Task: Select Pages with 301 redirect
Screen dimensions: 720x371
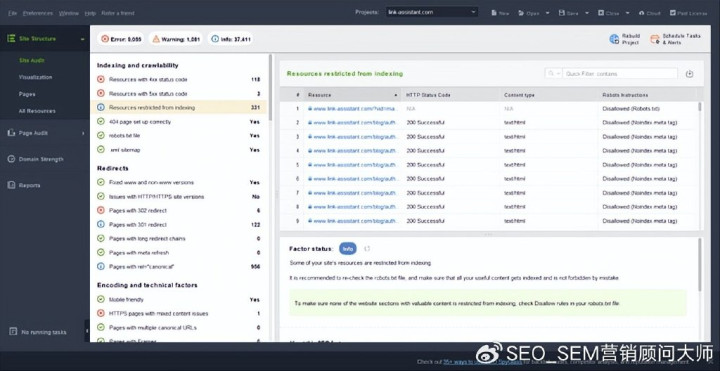Action: coord(179,225)
